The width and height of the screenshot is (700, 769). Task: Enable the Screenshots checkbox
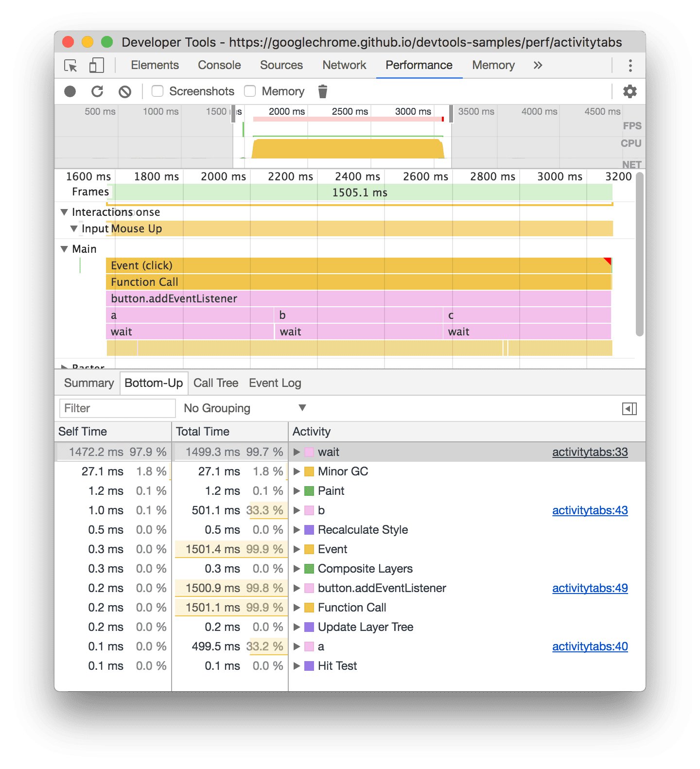click(157, 91)
